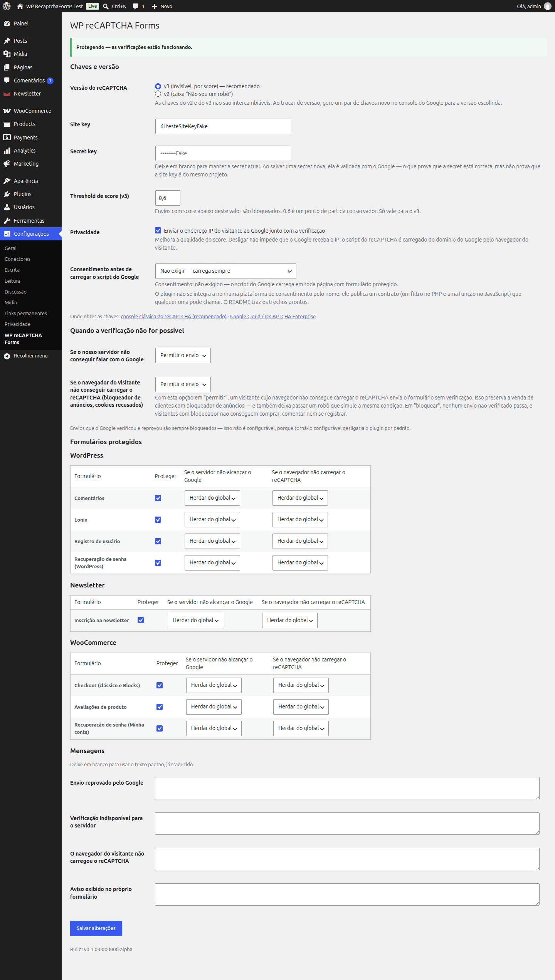
Task: Open the search Ctrl+K magnifier icon
Action: click(106, 6)
